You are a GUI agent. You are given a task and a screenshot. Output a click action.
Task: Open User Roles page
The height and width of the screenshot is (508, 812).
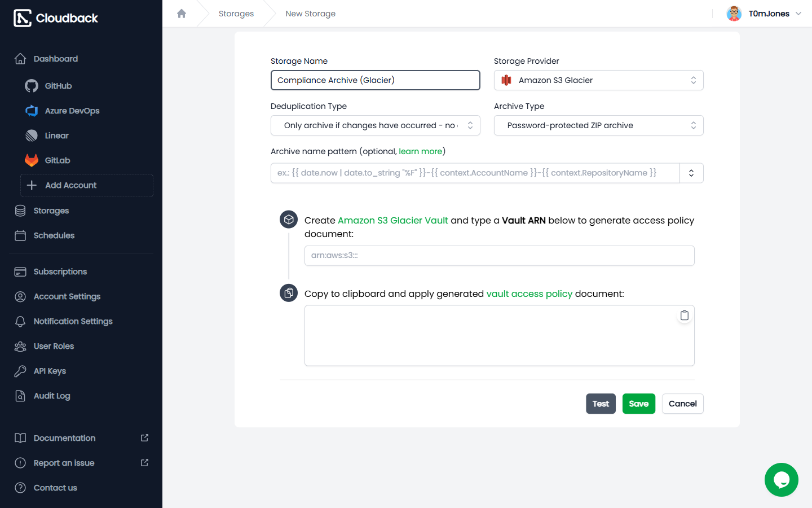pos(54,346)
